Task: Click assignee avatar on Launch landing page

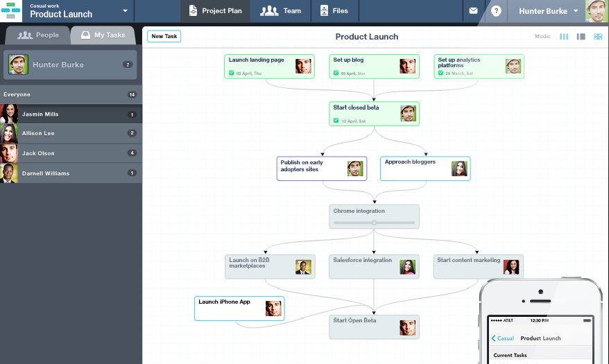Action: pyautogui.click(x=303, y=67)
